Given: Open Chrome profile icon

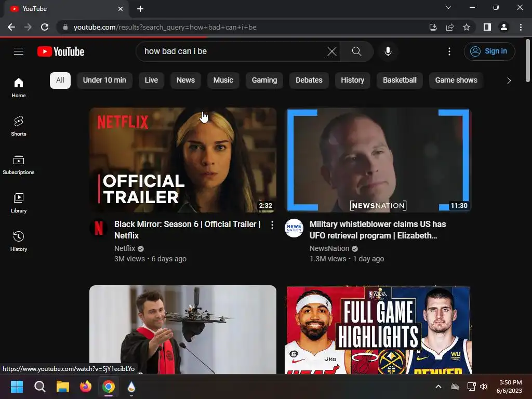Looking at the screenshot, I should point(504,27).
